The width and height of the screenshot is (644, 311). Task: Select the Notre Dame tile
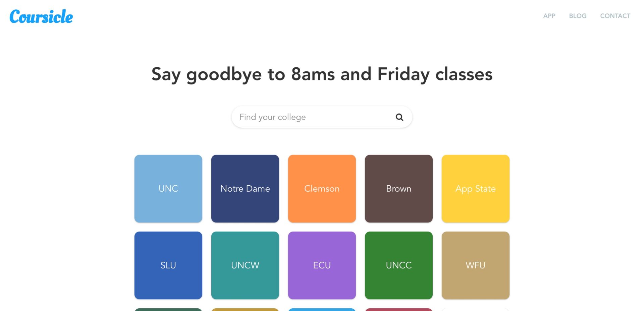(x=245, y=188)
